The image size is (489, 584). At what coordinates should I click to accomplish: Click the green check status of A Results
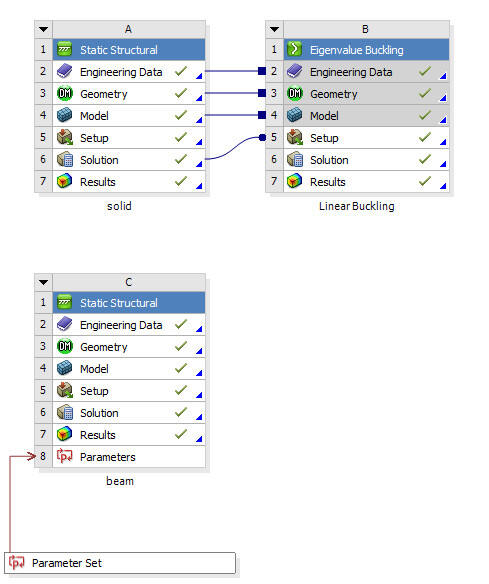pos(181,181)
